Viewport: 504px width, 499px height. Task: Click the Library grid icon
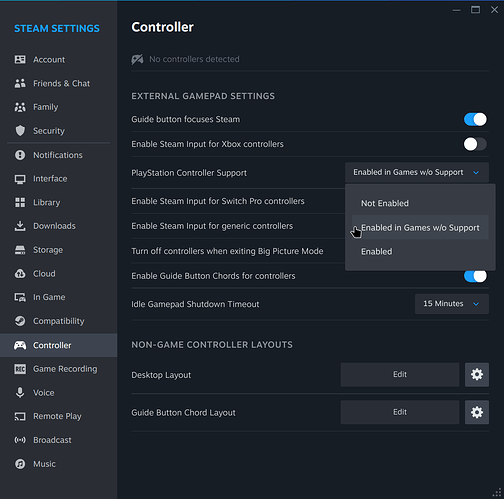(20, 202)
